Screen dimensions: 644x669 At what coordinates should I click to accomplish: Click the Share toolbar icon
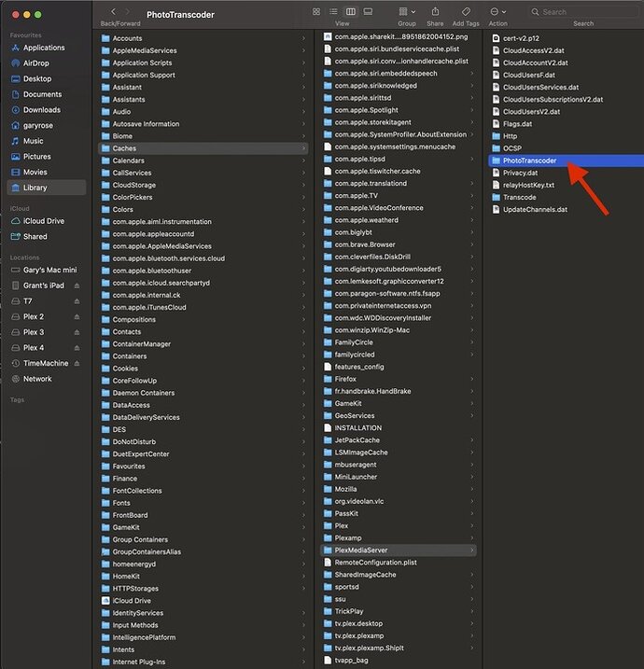pos(435,11)
